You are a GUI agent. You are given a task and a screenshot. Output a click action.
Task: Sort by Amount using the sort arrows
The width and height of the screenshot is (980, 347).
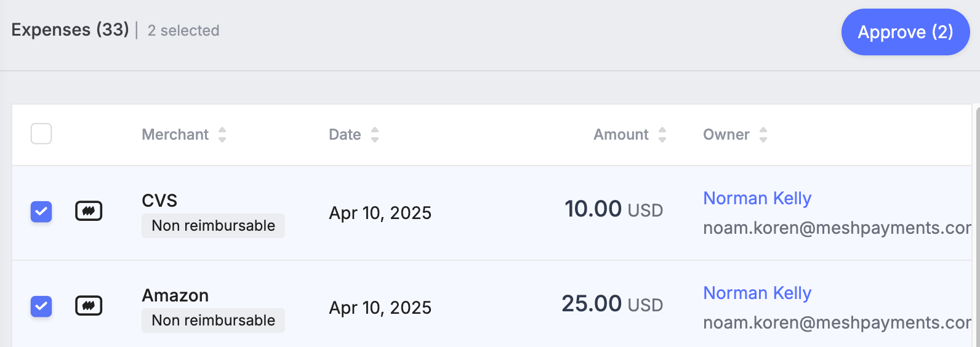[x=662, y=135]
